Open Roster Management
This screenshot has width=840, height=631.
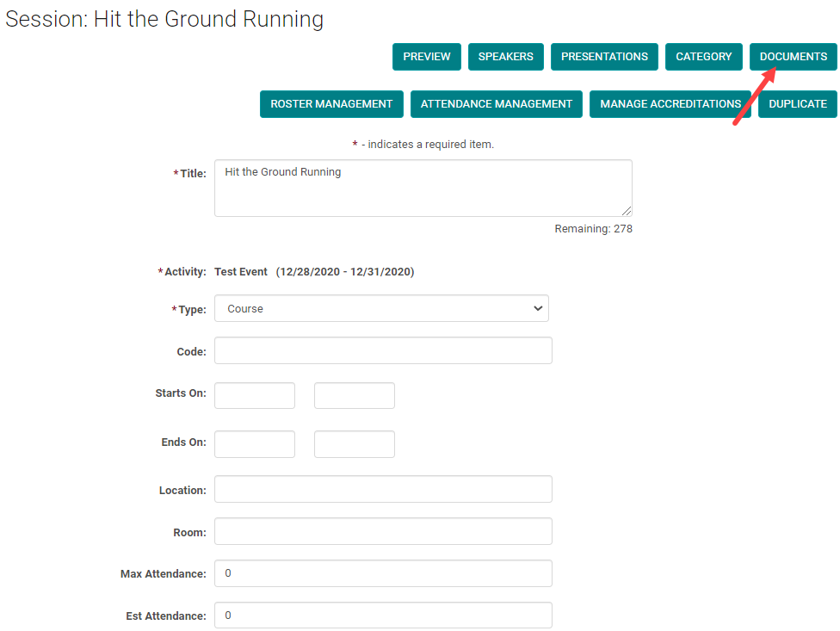tap(331, 104)
